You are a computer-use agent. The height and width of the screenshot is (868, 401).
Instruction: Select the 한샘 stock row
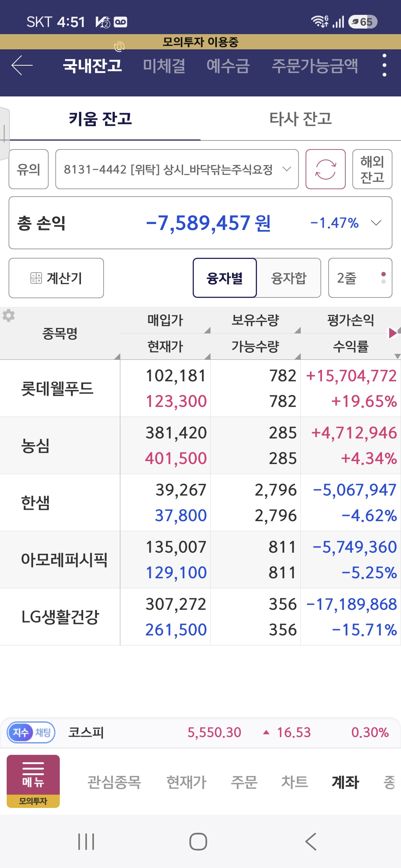point(200,502)
